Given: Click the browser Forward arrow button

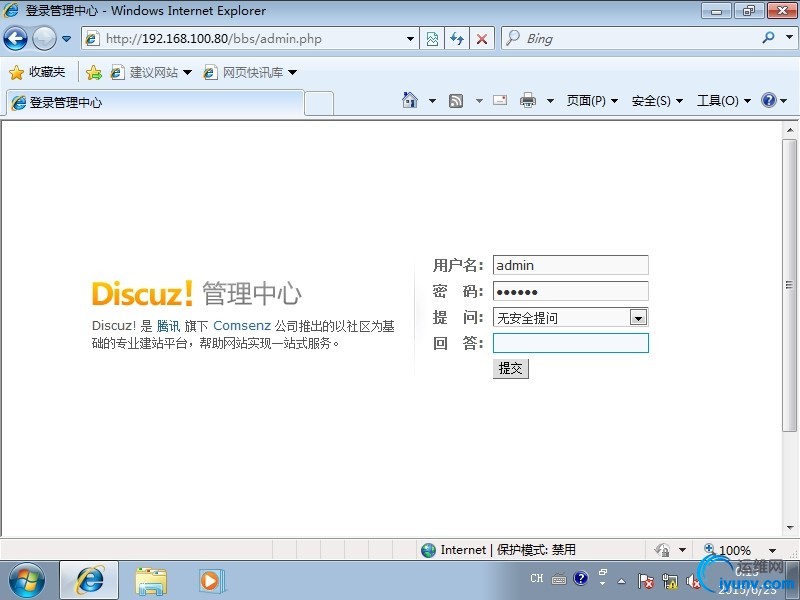Looking at the screenshot, I should tap(44, 38).
